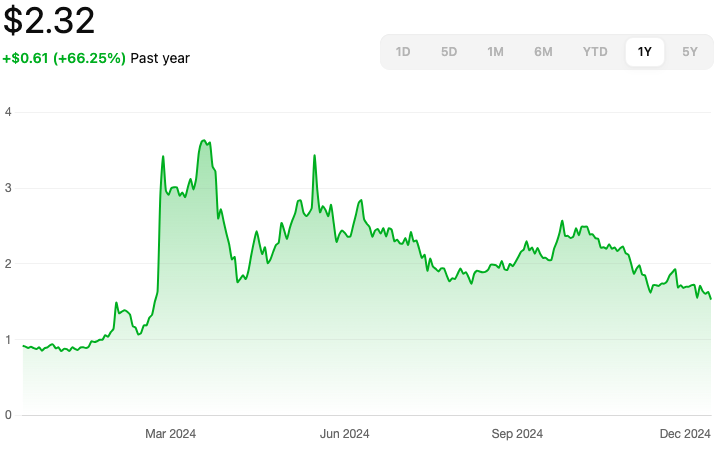The width and height of the screenshot is (716, 449).
Task: Click the y-axis label 4
Action: tap(8, 112)
